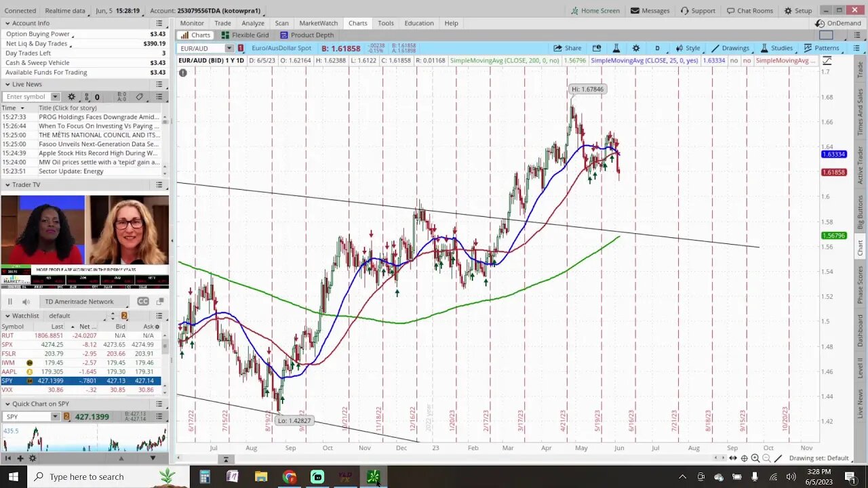This screenshot has width=868, height=488.
Task: Open the Flexible Grid subtab
Action: 245,35
